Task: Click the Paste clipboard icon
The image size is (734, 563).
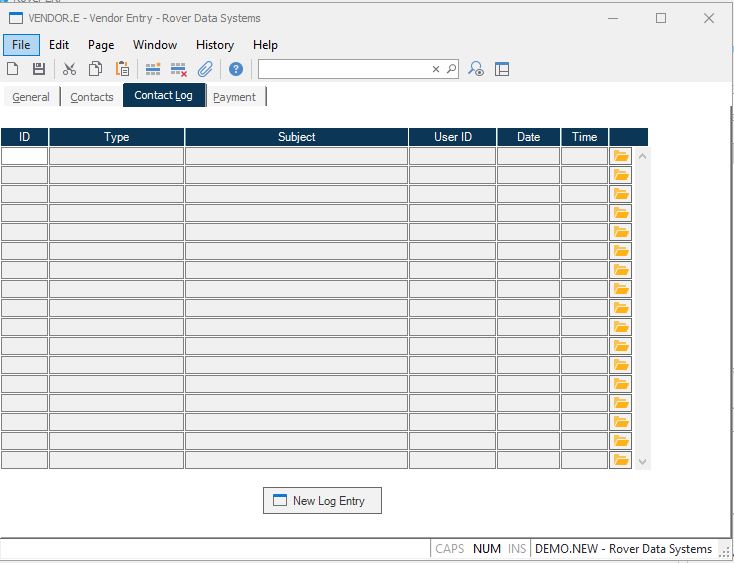Action: [x=122, y=69]
